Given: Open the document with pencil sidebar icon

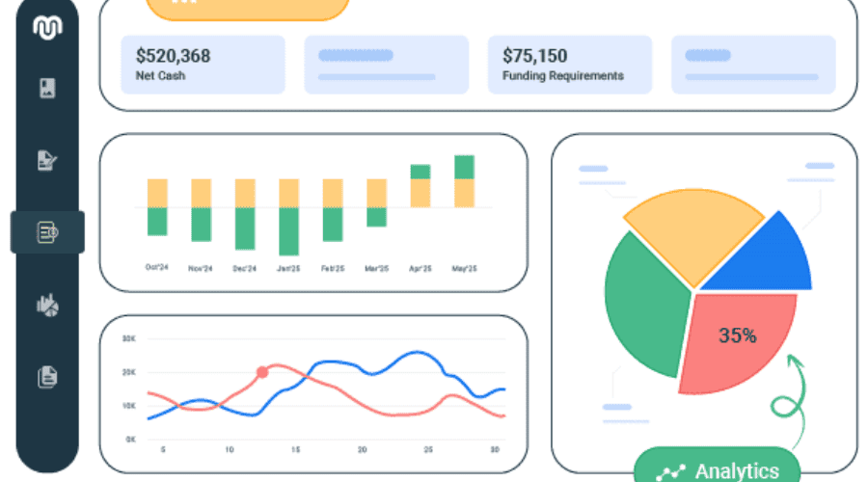Looking at the screenshot, I should point(47,160).
